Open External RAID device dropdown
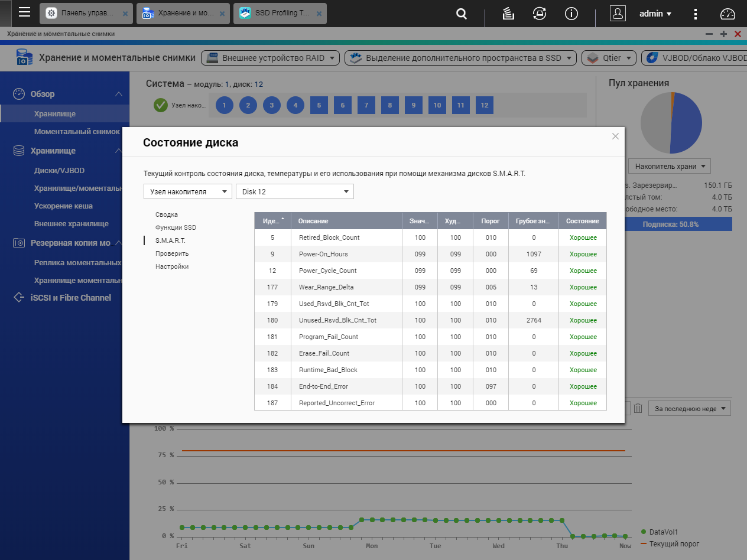 tap(271, 58)
